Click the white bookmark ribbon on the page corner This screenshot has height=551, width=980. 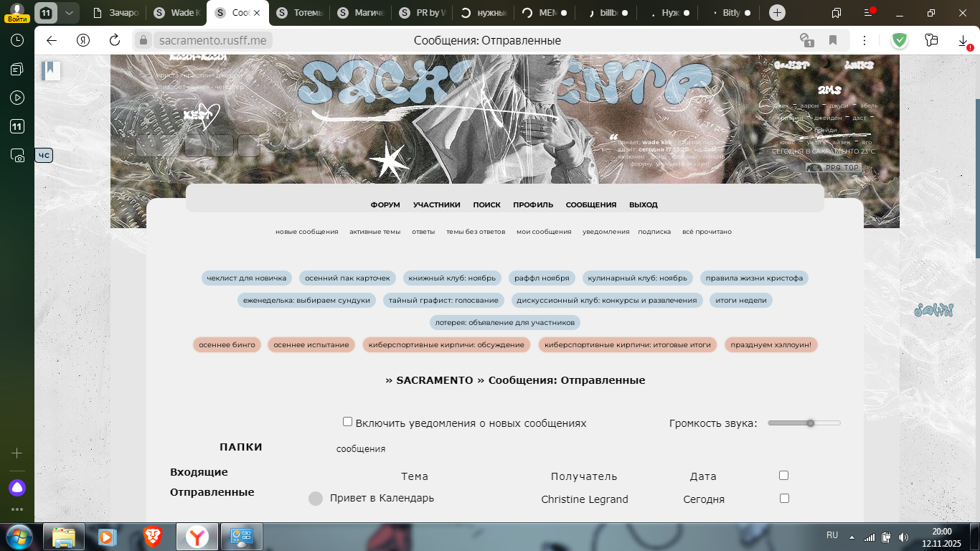coord(51,70)
